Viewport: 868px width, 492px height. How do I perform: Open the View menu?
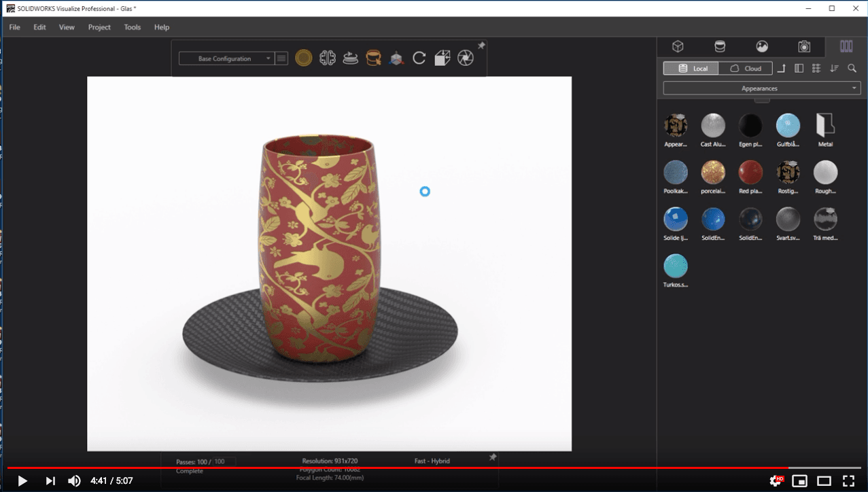coord(67,27)
